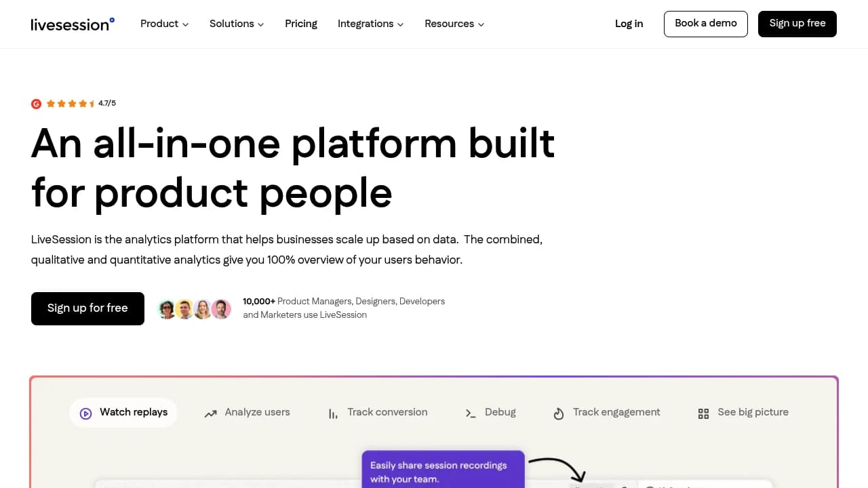Click the Sign up for free button
868x488 pixels.
point(87,308)
